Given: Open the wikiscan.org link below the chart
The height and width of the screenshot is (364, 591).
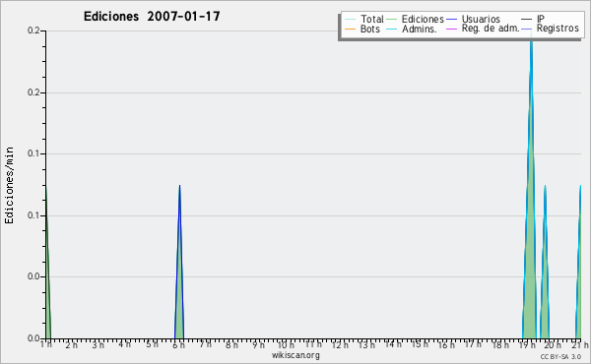Looking at the screenshot, I should 295,355.
